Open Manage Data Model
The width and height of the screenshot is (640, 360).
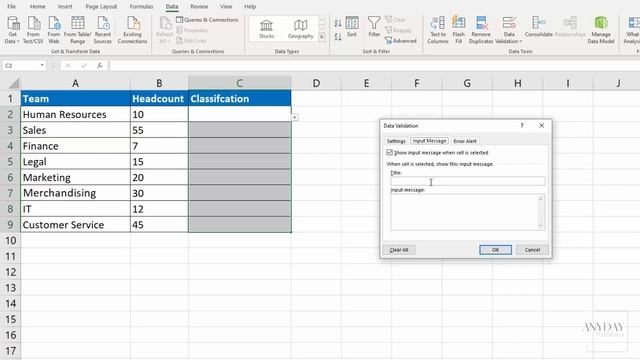(x=601, y=30)
